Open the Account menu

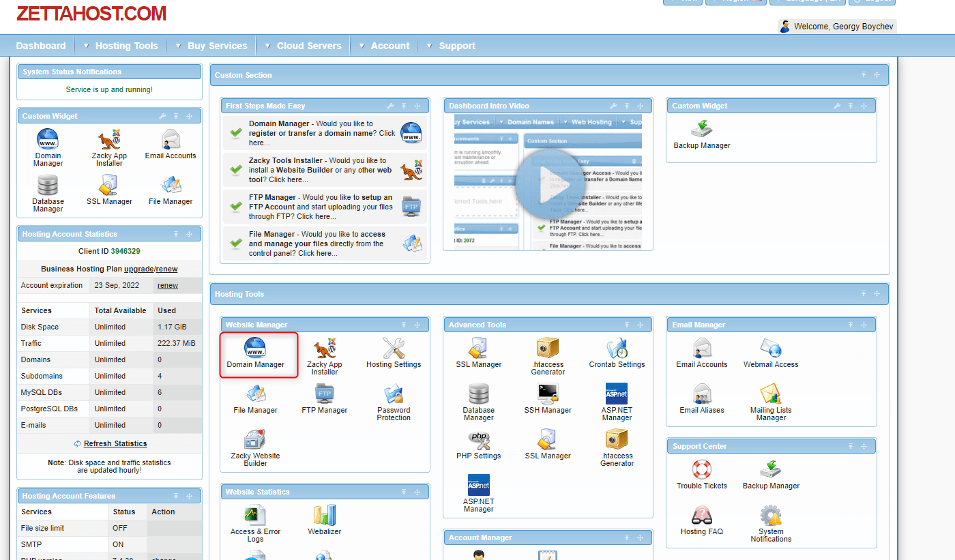(383, 46)
